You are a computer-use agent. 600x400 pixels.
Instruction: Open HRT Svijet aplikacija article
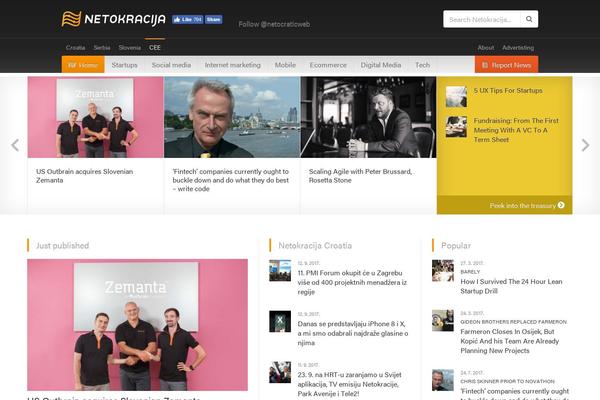click(x=349, y=384)
